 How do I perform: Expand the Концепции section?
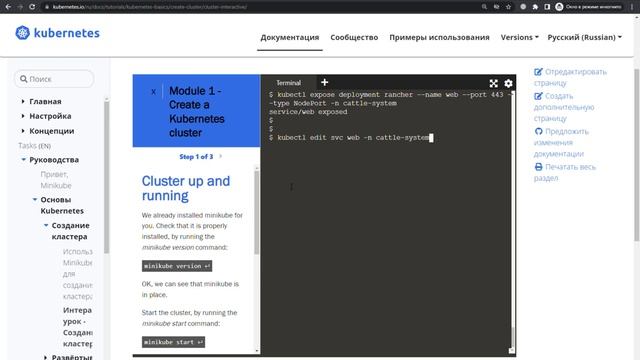click(x=23, y=131)
